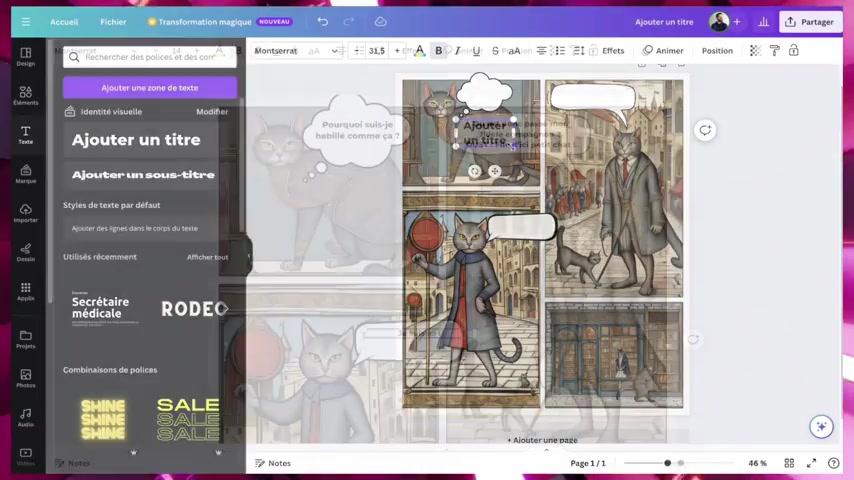Viewport: 854px width, 480px height.
Task: Toggle italic formatting
Action: click(x=458, y=51)
